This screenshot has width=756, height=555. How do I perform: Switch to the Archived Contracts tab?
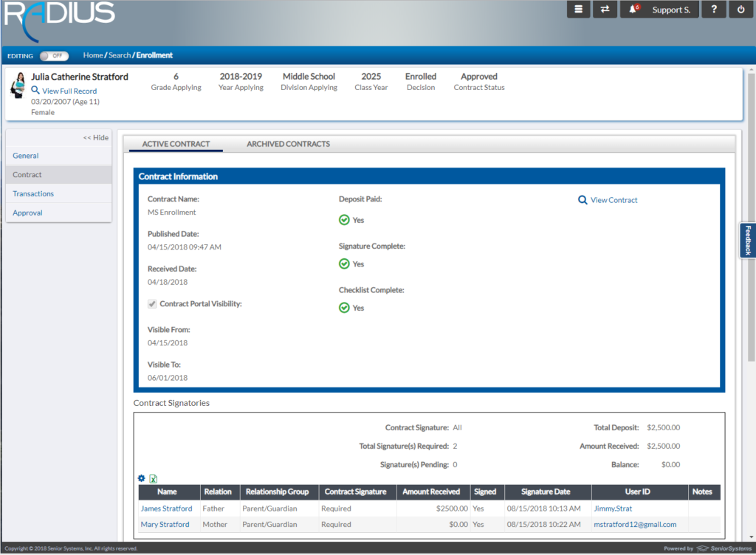click(289, 144)
